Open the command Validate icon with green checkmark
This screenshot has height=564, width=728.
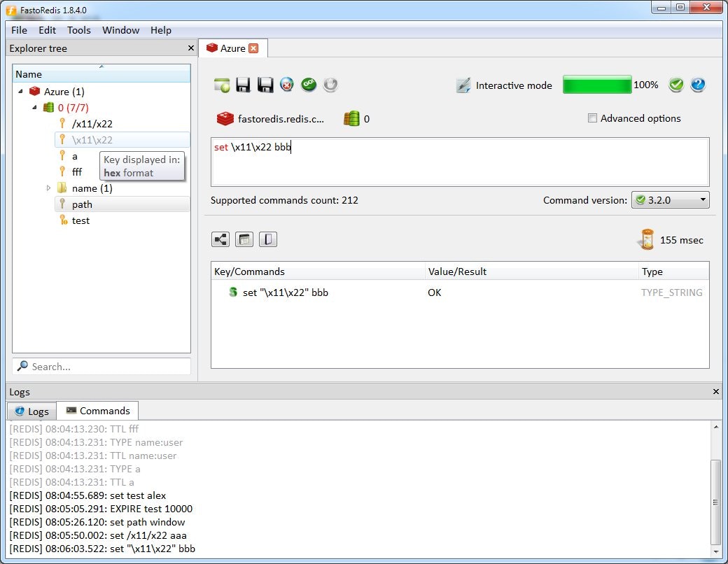(x=676, y=85)
